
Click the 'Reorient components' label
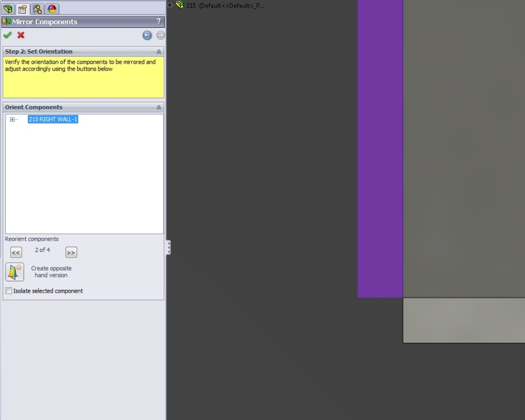tap(32, 239)
